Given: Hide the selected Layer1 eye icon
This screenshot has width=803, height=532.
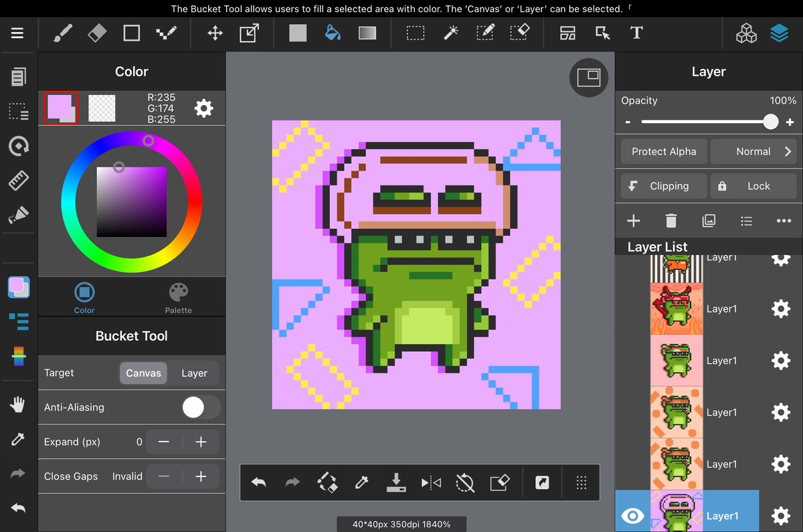Looking at the screenshot, I should coord(632,516).
